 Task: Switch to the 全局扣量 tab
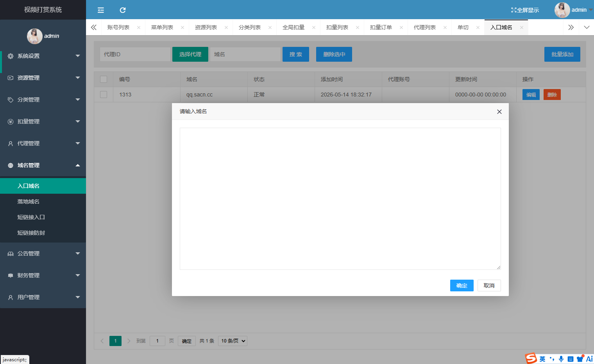pyautogui.click(x=293, y=27)
